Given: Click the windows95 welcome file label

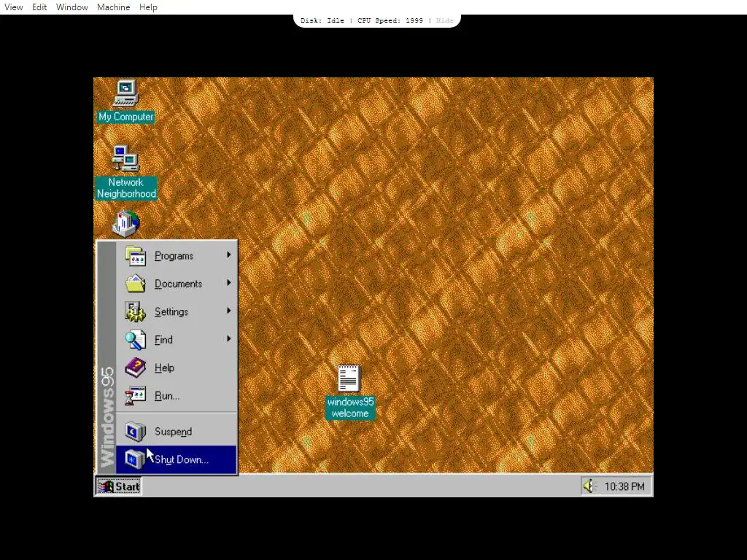Looking at the screenshot, I should 350,408.
